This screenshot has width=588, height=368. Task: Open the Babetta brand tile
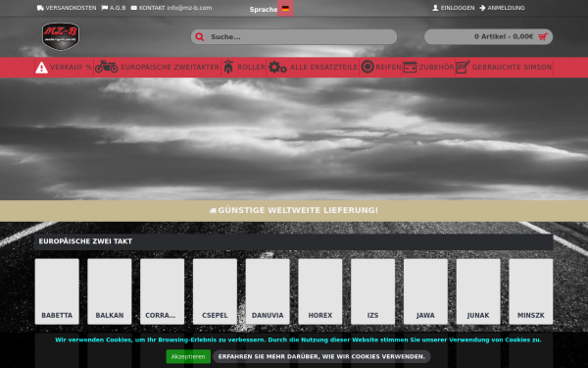click(x=57, y=291)
